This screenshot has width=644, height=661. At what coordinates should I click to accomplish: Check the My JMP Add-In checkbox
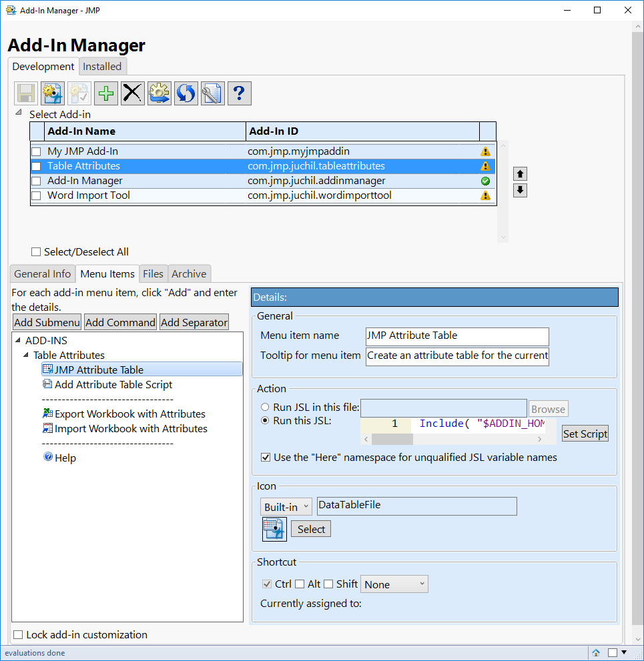[37, 152]
